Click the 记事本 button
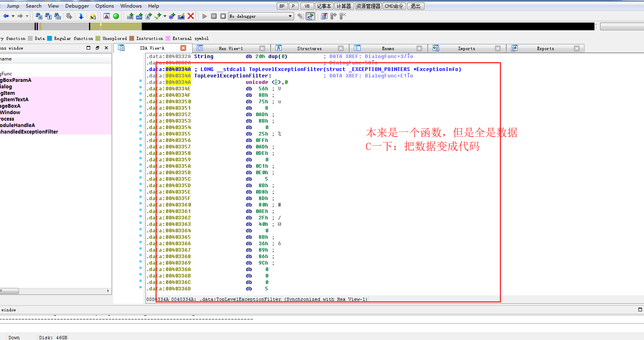Screen dimensions: 644x340 pyautogui.click(x=324, y=6)
